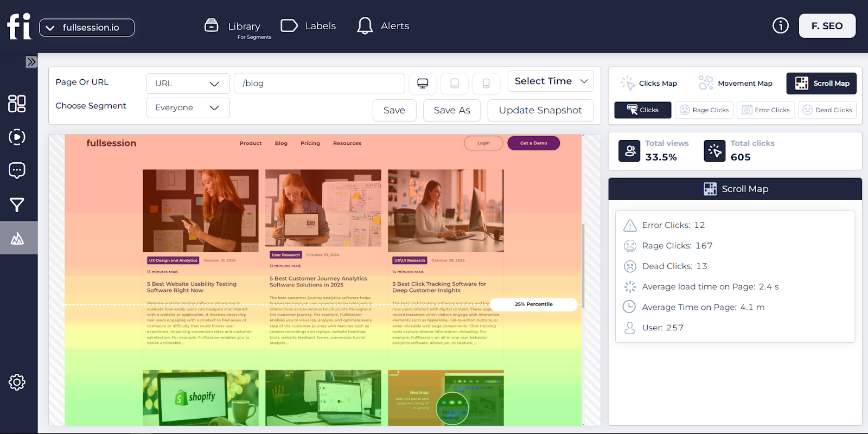Expand the sidebar with double-arrow icon
Screen dimensions: 868x434
31,62
